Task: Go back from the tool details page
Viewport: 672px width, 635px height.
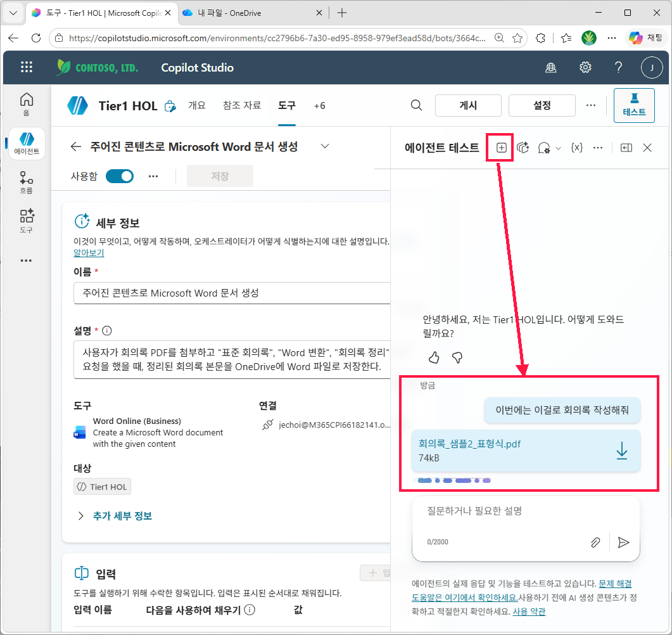Action: pyautogui.click(x=76, y=146)
